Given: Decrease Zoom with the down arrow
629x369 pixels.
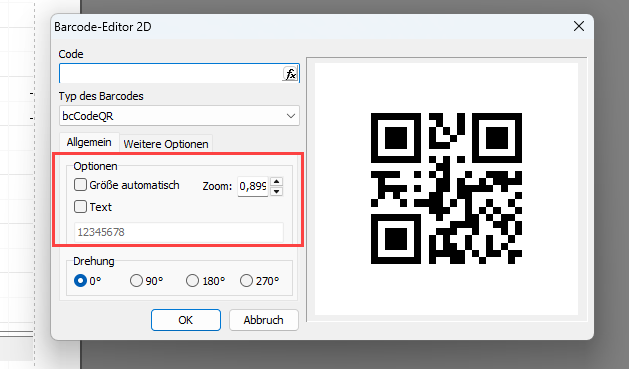Looking at the screenshot, I should tap(276, 191).
